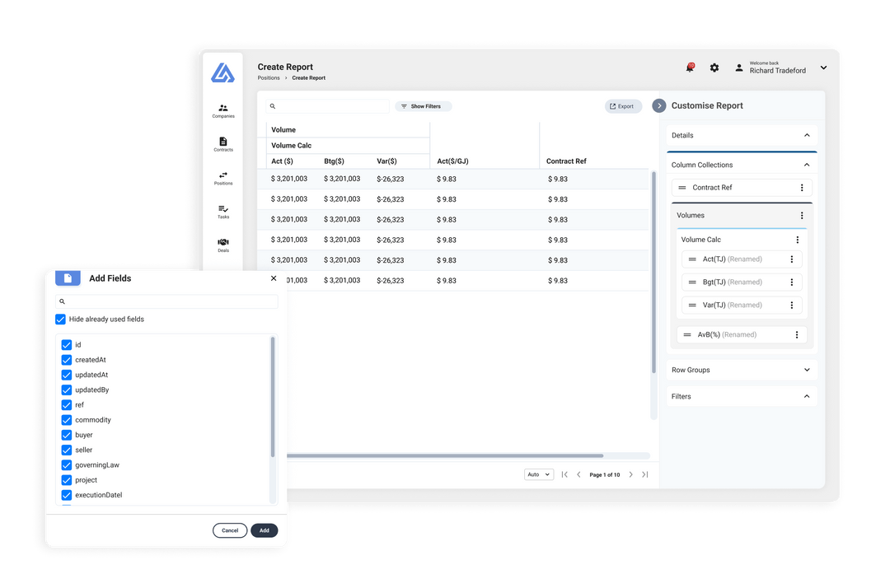Open the notifications bell

(690, 68)
